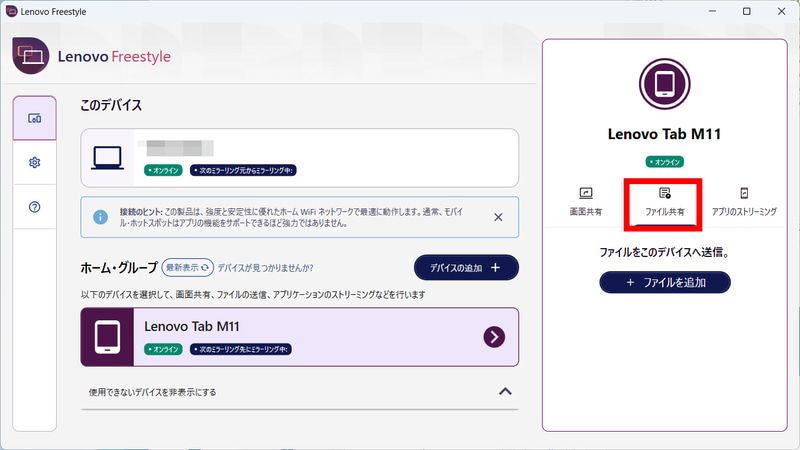800x450 pixels.
Task: Switch to the ファイル共有 tab
Action: (x=664, y=202)
